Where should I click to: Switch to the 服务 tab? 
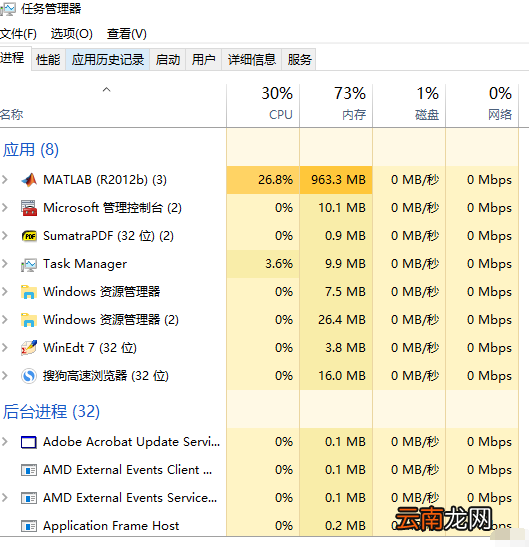point(299,60)
